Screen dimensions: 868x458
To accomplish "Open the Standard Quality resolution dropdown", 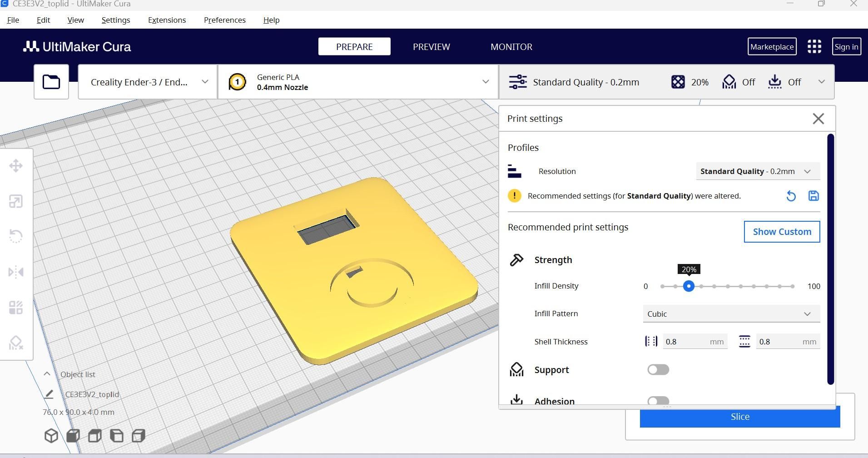I will 758,171.
